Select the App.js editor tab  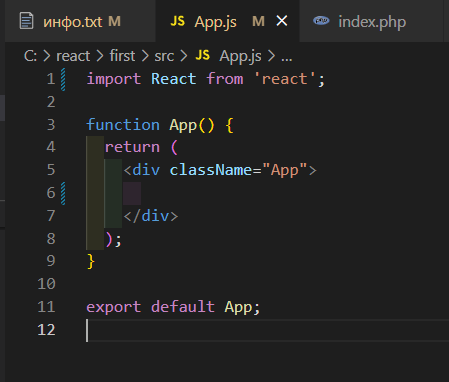228,21
